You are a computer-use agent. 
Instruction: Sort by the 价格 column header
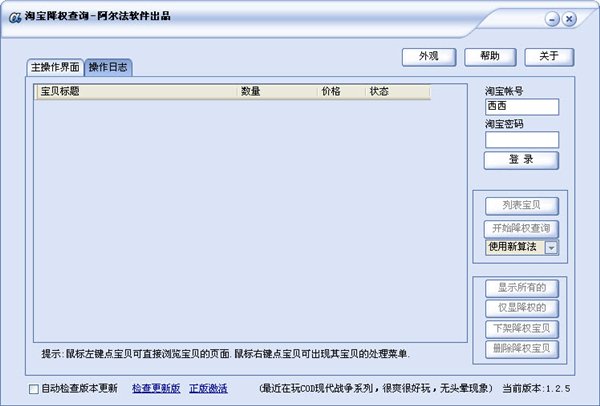(342, 92)
